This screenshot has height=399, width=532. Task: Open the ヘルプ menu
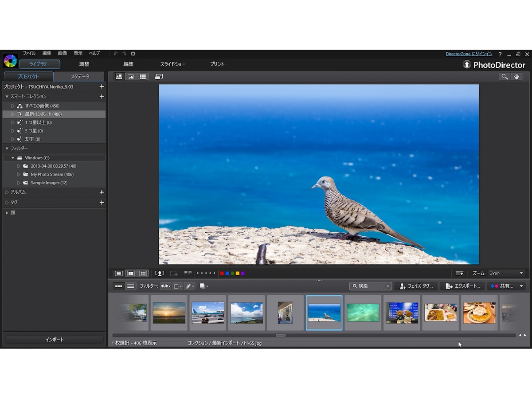pos(94,53)
